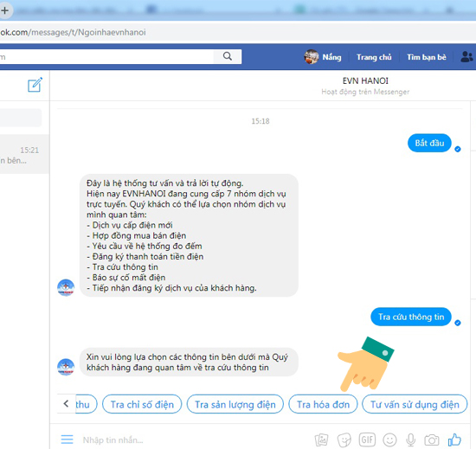Open the emoji smiley picker
The width and height of the screenshot is (476, 449).
pyautogui.click(x=389, y=439)
